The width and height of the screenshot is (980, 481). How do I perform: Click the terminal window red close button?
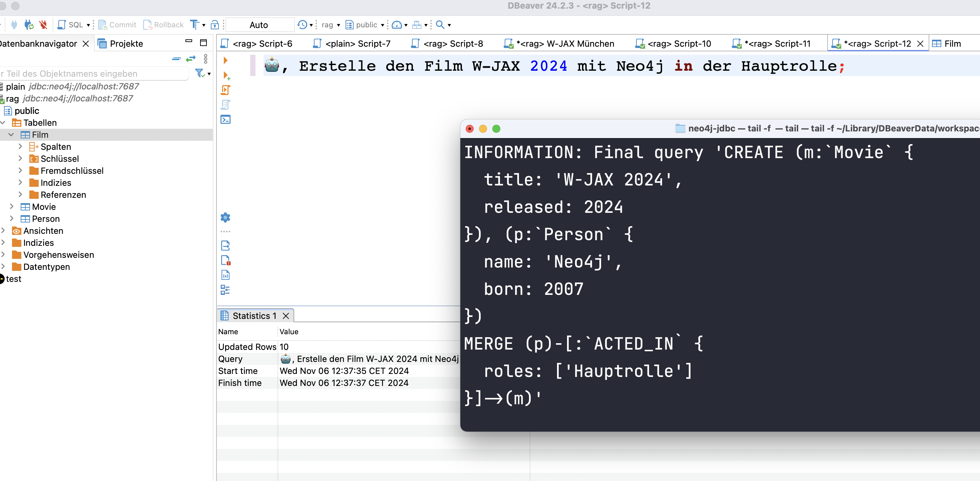469,129
